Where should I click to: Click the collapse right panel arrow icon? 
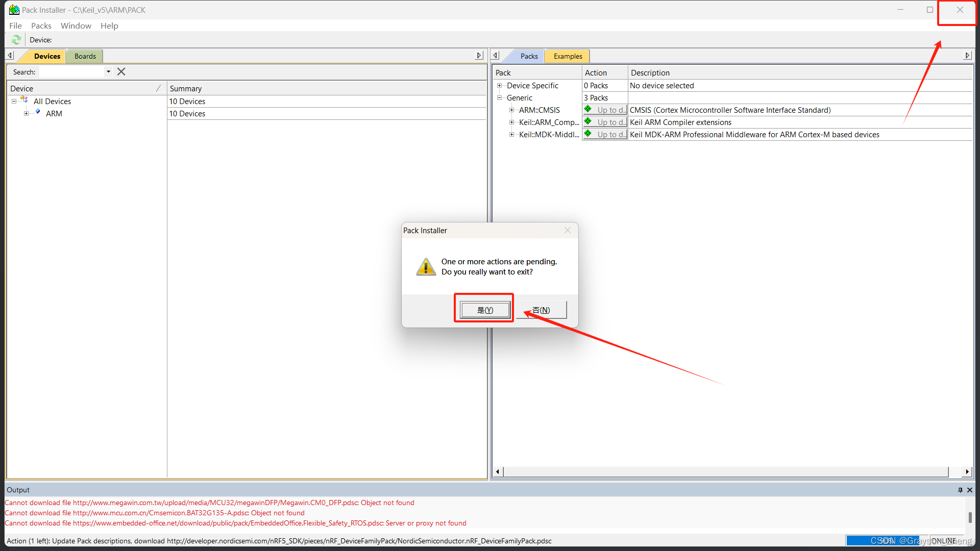tap(967, 55)
